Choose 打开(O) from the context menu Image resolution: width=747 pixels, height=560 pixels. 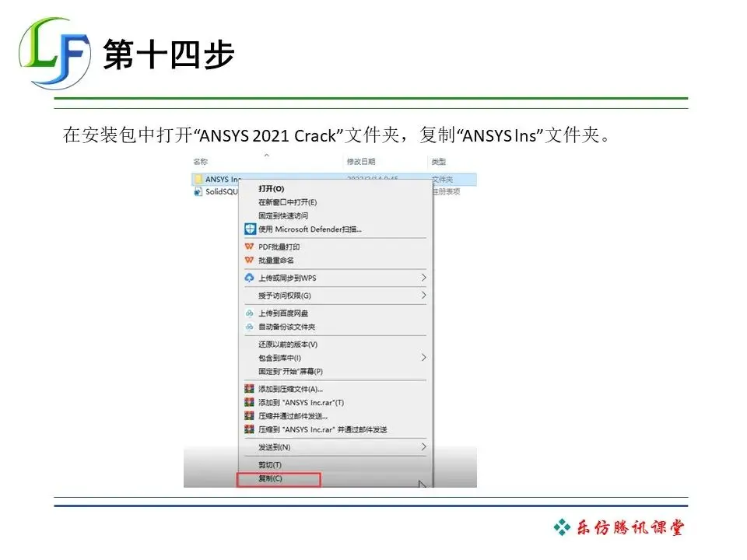point(271,188)
